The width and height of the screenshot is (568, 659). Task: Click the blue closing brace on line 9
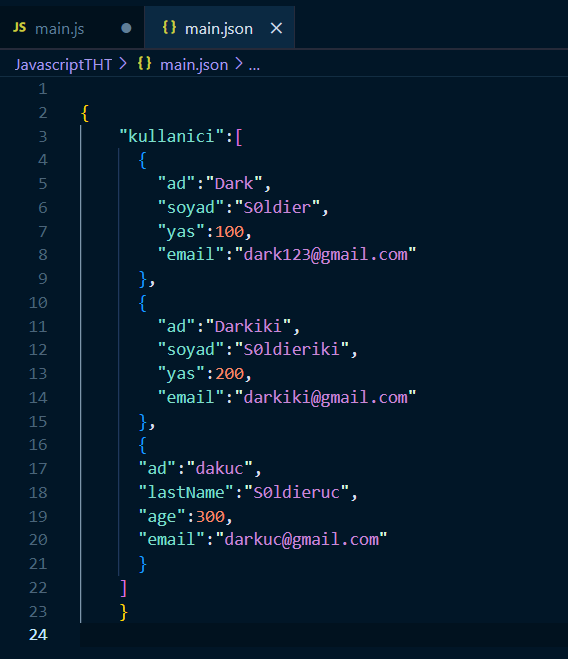click(143, 279)
